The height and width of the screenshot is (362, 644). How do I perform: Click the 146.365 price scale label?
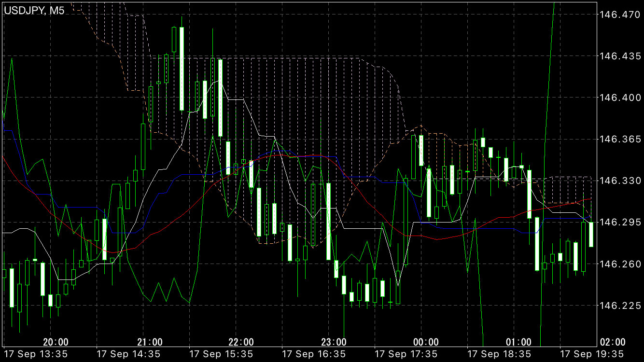[618, 139]
